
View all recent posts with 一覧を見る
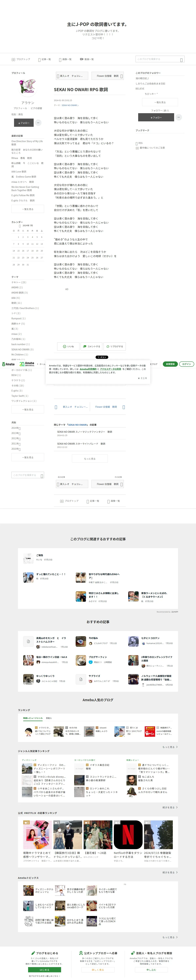coord(28,209)
